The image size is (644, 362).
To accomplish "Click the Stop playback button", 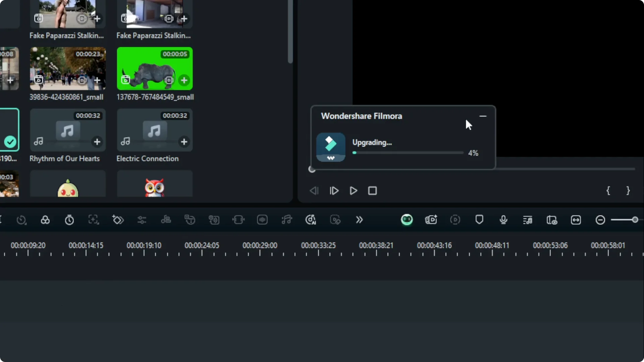I will [x=372, y=191].
